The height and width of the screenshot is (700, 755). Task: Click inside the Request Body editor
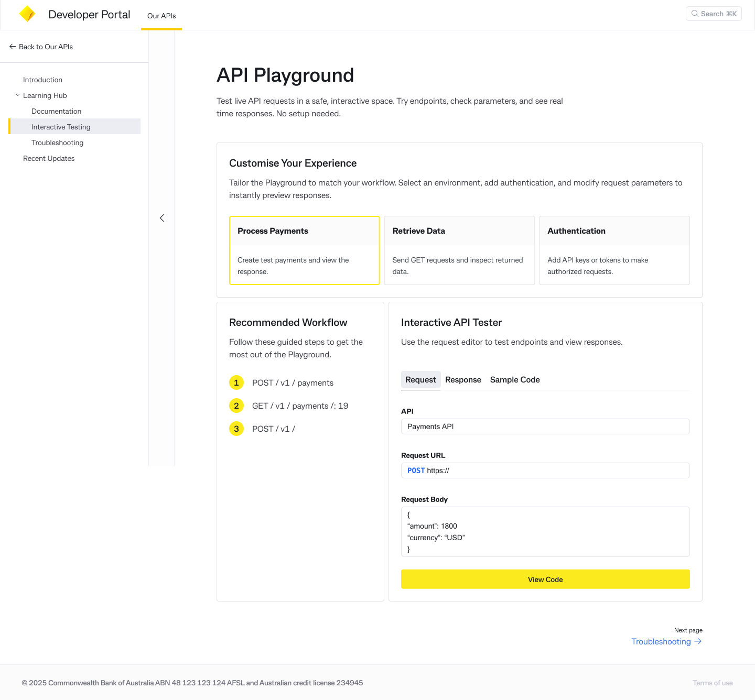point(545,531)
